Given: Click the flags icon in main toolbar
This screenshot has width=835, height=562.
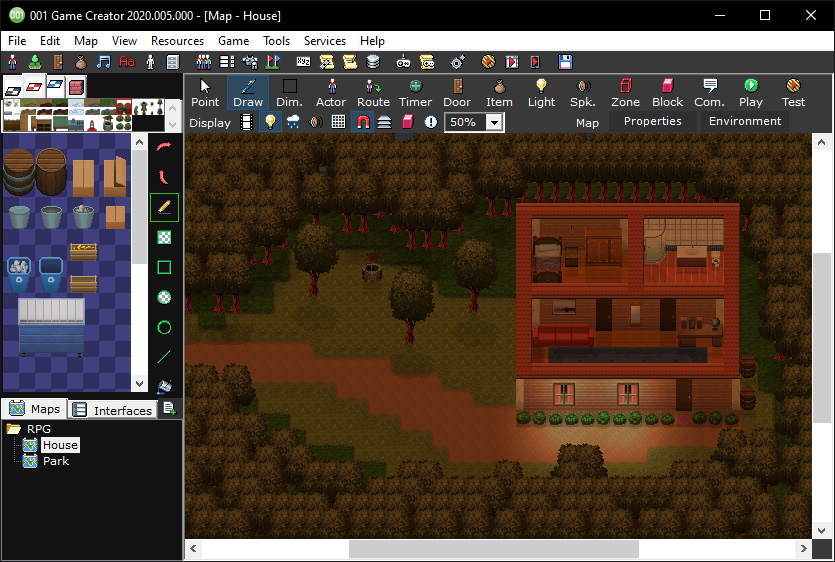Looking at the screenshot, I should click(x=273, y=62).
